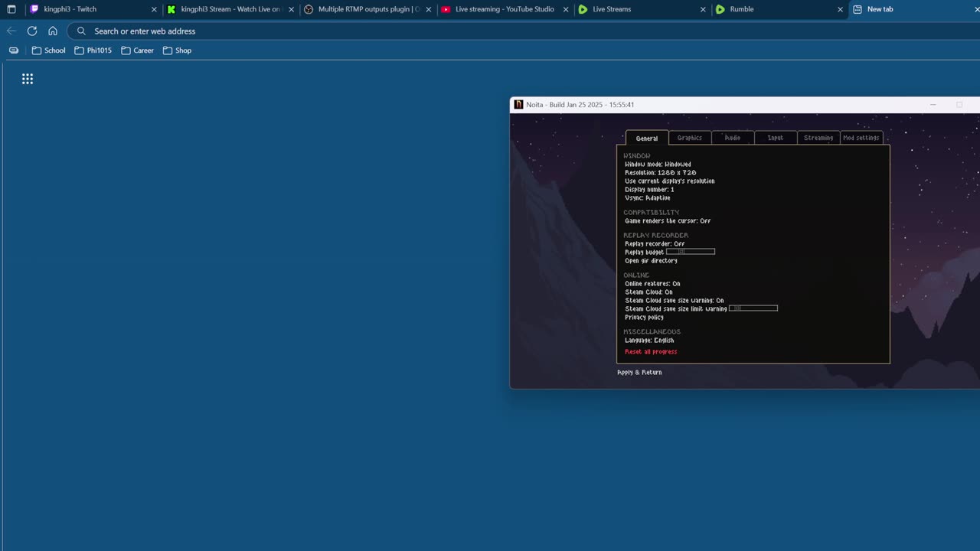Close the kingphi3 - Twitch tab
Screen dimensions: 980x551
[154, 9]
